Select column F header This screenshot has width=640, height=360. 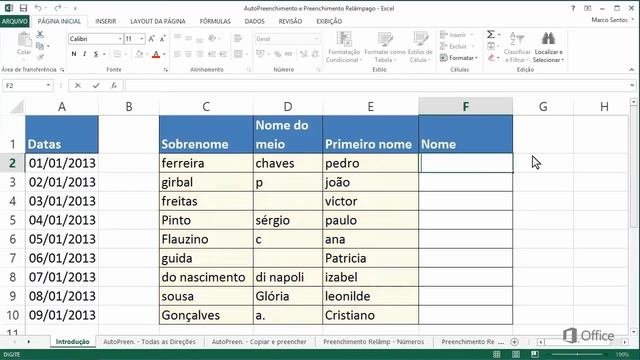tap(466, 107)
